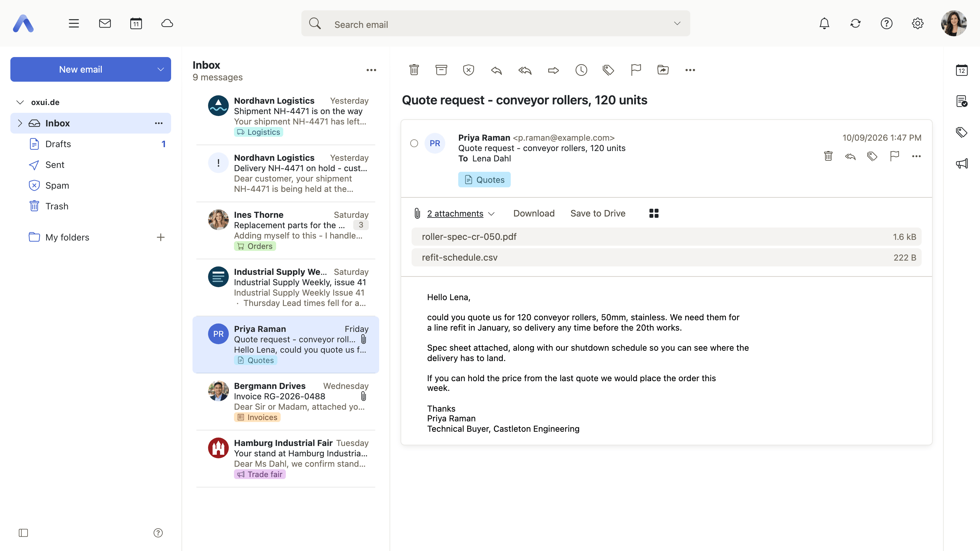Open the Trash folder
This screenshot has height=551, width=980.
click(90, 206)
